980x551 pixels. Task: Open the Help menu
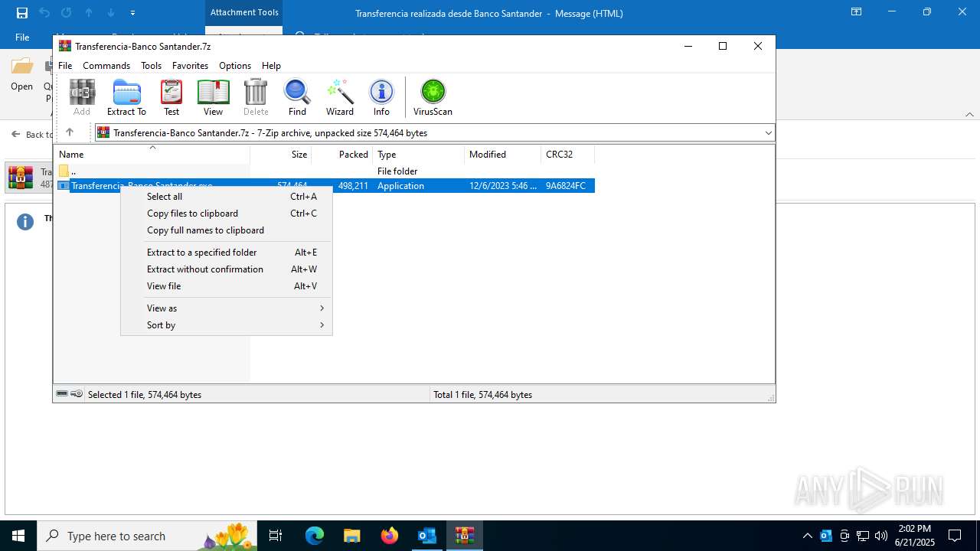tap(271, 66)
